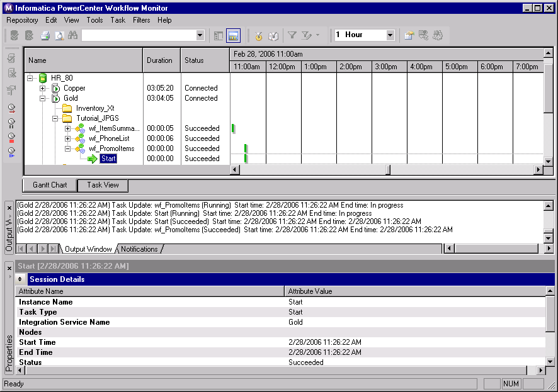Click the green HR_80 repository icon
Image resolution: width=558 pixels, height=392 pixels.
(x=43, y=78)
